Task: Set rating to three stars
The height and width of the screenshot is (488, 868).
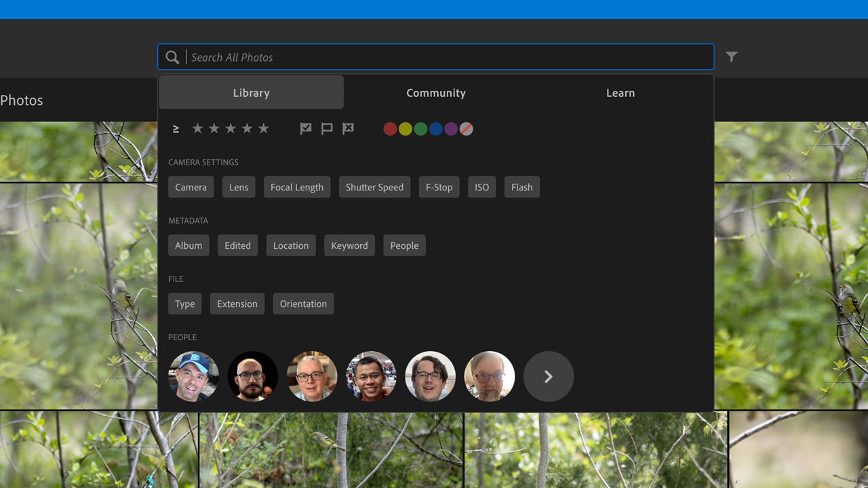Action: click(231, 129)
